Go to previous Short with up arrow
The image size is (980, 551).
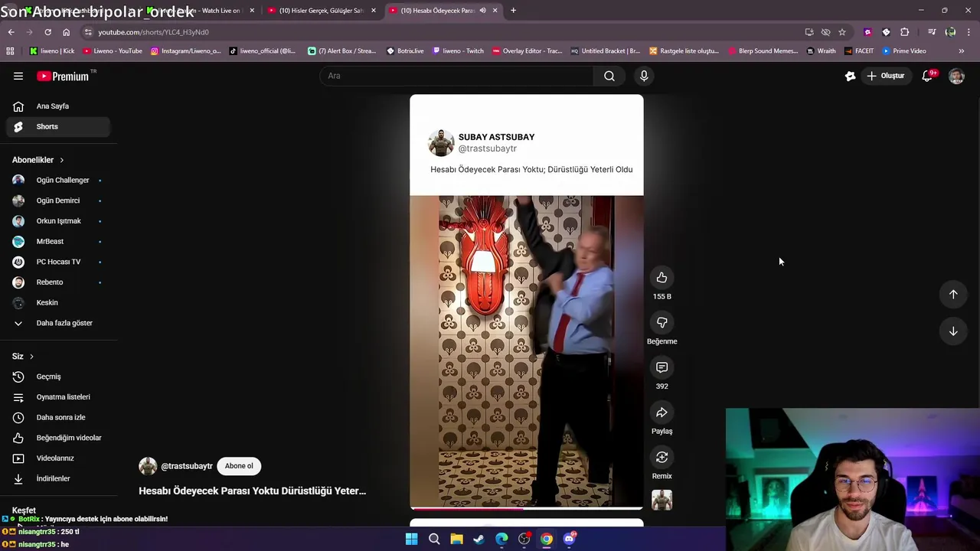point(953,295)
